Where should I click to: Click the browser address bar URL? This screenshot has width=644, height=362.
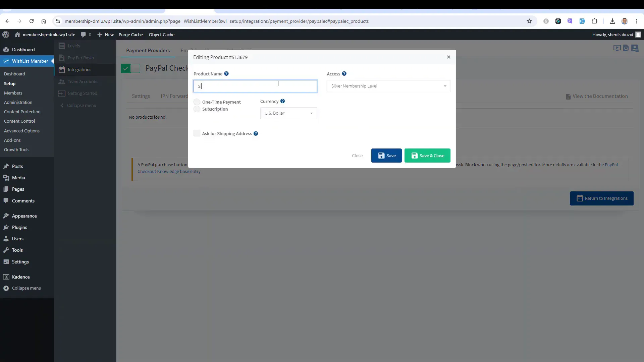coord(217,21)
